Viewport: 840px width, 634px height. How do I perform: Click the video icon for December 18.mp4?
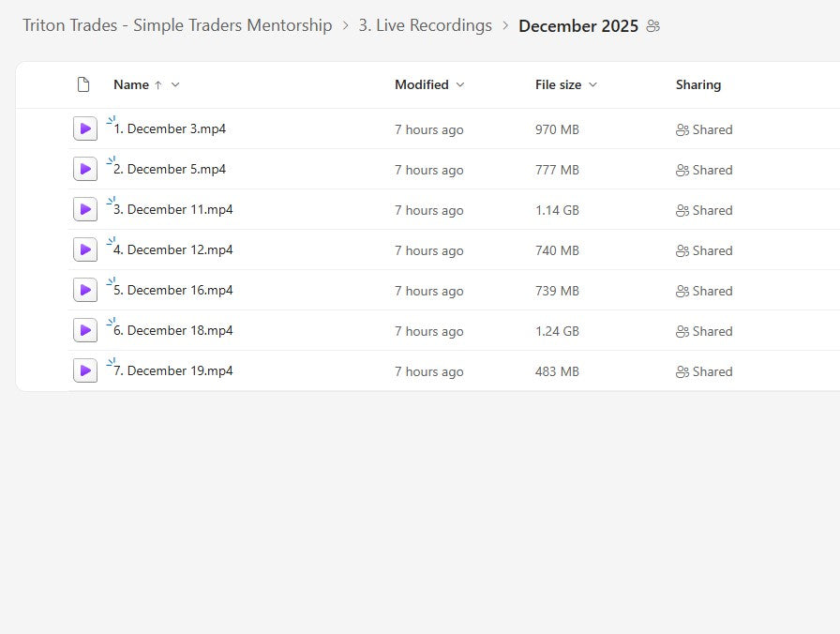pos(85,331)
